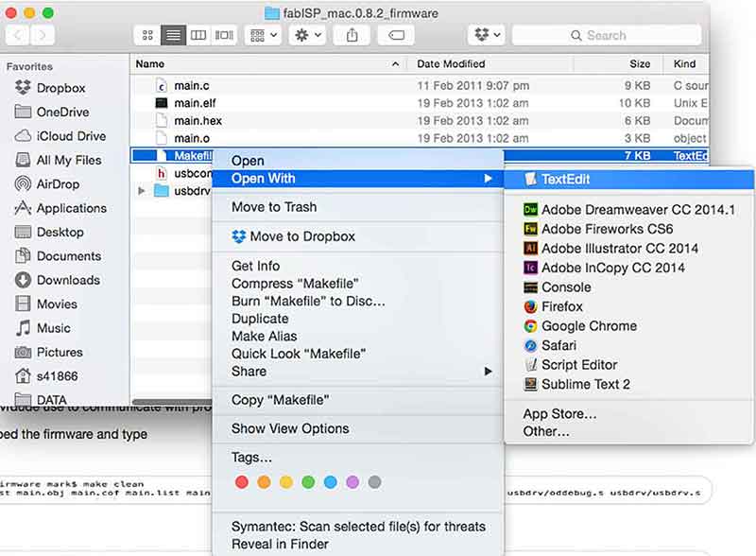
Task: Choose Make Alias
Action: 358,336
